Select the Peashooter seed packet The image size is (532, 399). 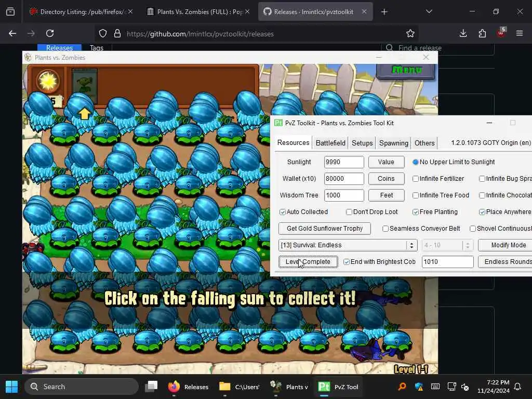[85, 85]
